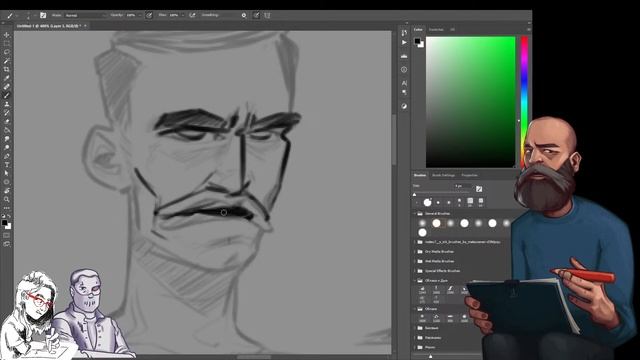Toggle brush settings icon beside size field

pos(479,189)
